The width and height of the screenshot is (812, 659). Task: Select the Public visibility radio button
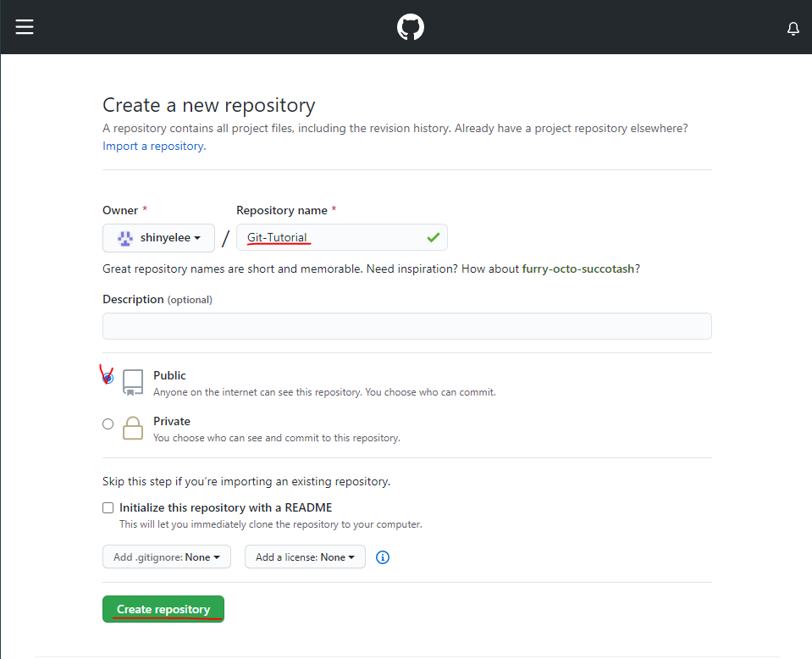tap(108, 378)
